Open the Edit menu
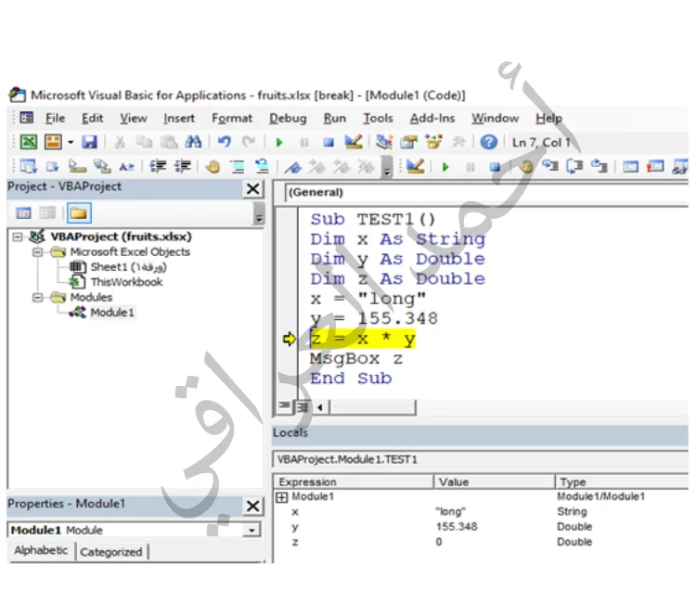697x616 pixels. 92,118
